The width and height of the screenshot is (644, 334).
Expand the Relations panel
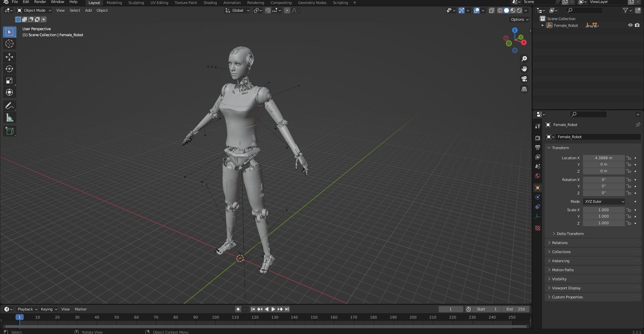(593, 243)
